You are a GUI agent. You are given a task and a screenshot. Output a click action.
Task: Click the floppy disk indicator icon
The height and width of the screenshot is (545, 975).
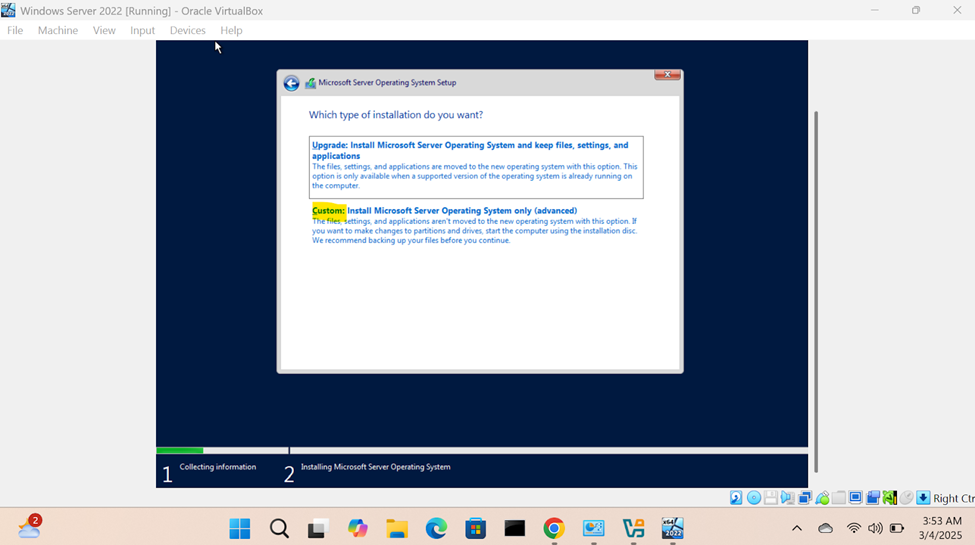point(771,498)
